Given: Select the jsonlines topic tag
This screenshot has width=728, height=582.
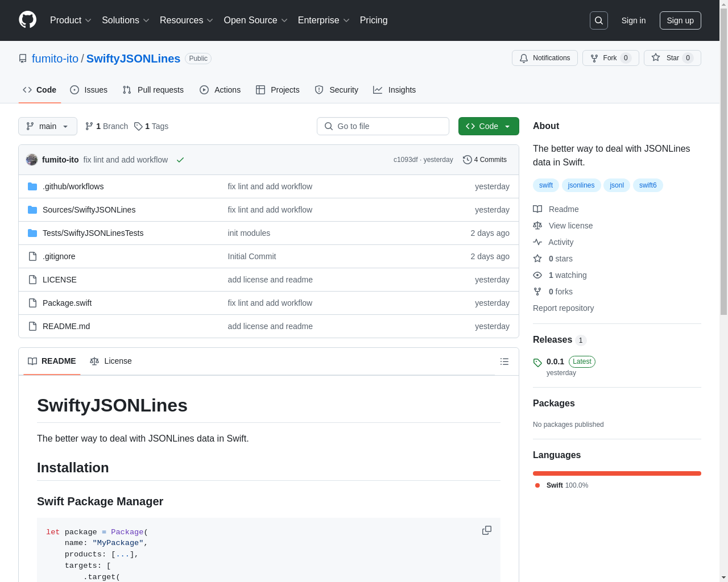Looking at the screenshot, I should pyautogui.click(x=581, y=185).
